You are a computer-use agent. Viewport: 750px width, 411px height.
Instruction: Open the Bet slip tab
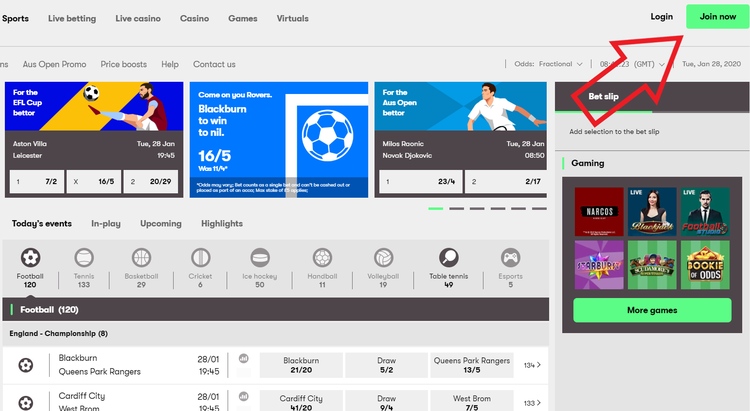pos(603,96)
